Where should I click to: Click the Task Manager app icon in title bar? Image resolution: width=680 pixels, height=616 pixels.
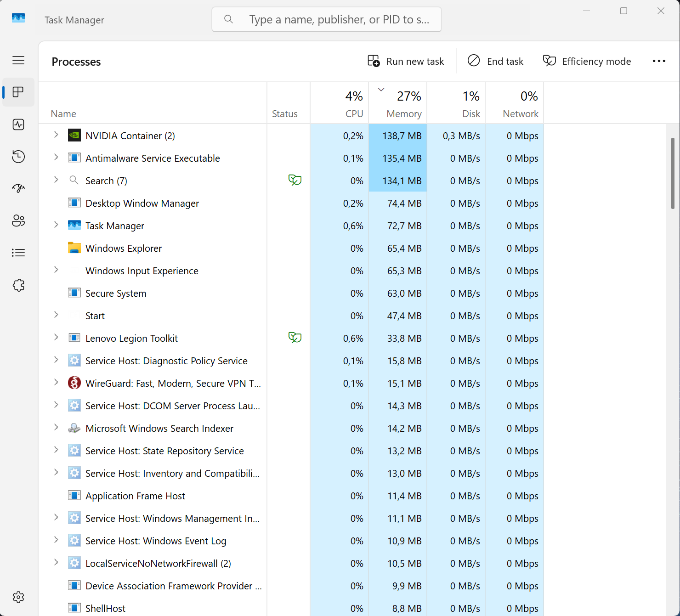(18, 18)
